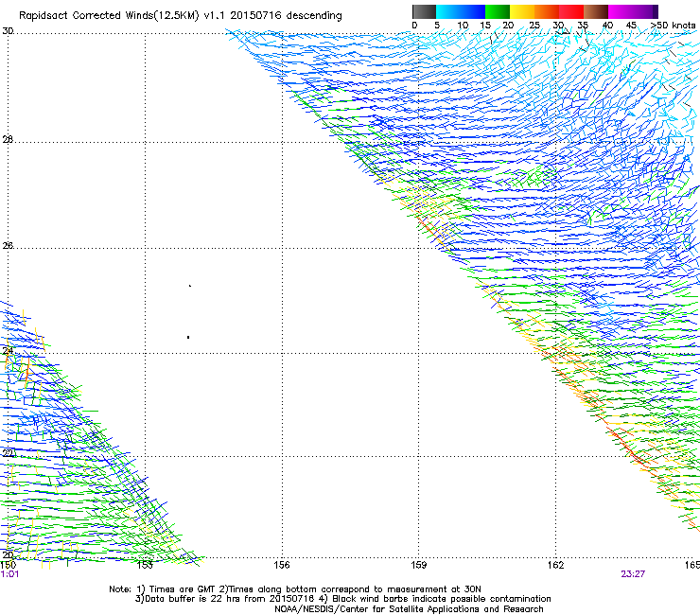Click the latitude axis label '26'
The width and height of the screenshot is (700, 615).
click(8, 246)
